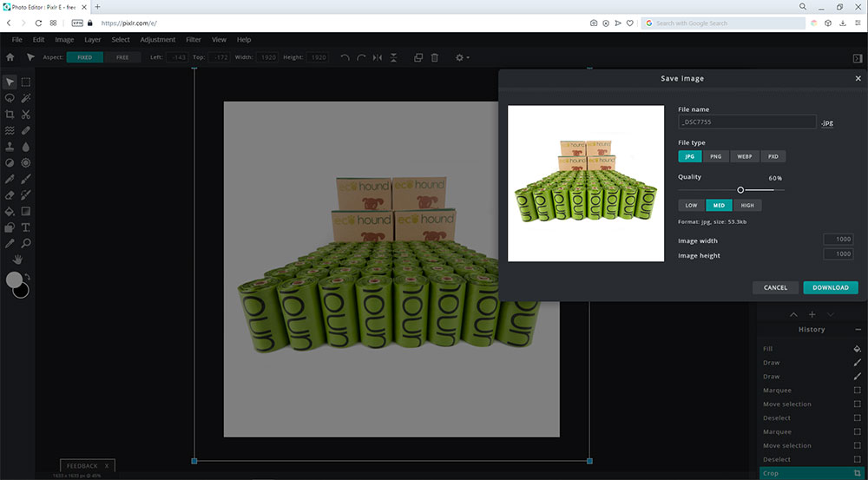Select the Blur droplet tool
This screenshot has width=868, height=480.
click(25, 147)
